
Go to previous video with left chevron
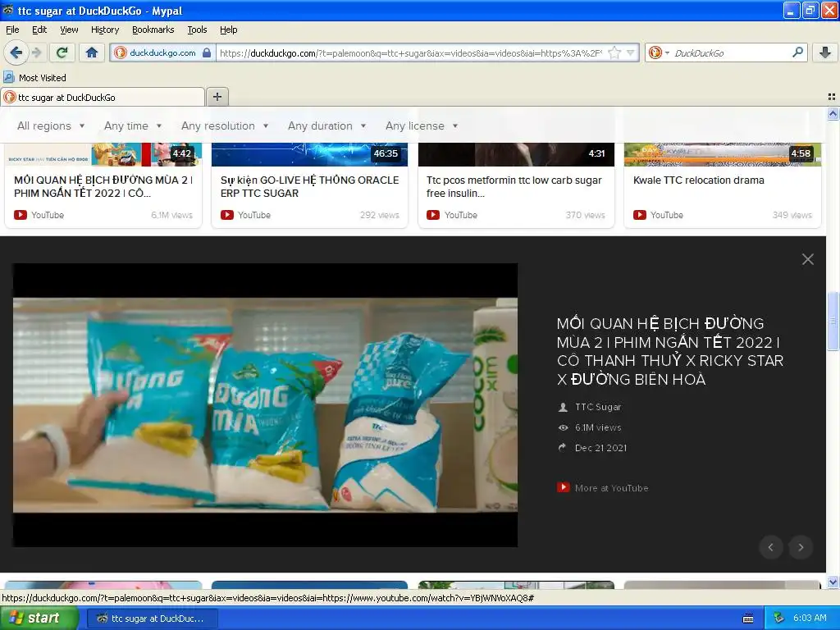point(771,547)
